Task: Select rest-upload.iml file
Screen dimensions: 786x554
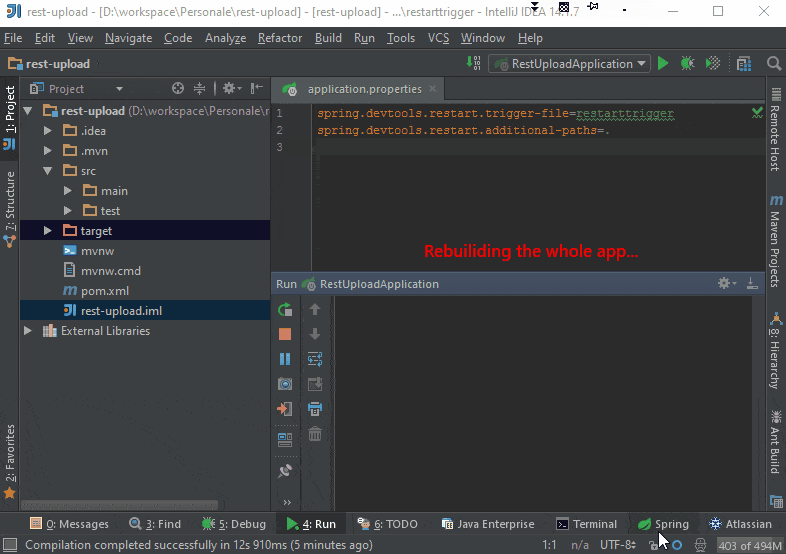Action: 121,311
